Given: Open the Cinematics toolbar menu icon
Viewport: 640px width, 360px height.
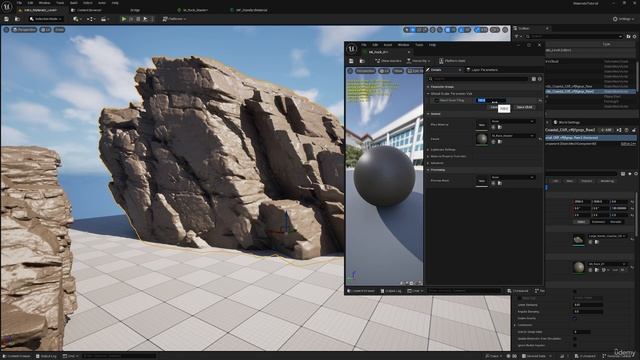Looking at the screenshot, I should [x=104, y=19].
